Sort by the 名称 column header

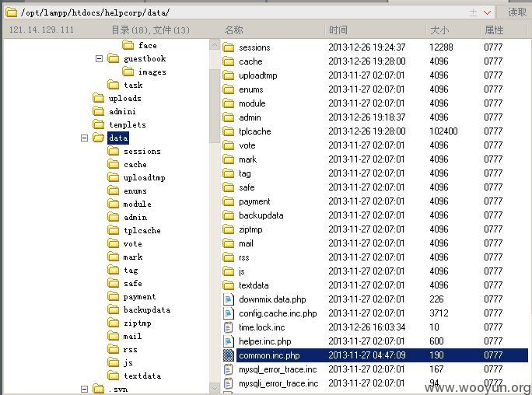pyautogui.click(x=234, y=30)
